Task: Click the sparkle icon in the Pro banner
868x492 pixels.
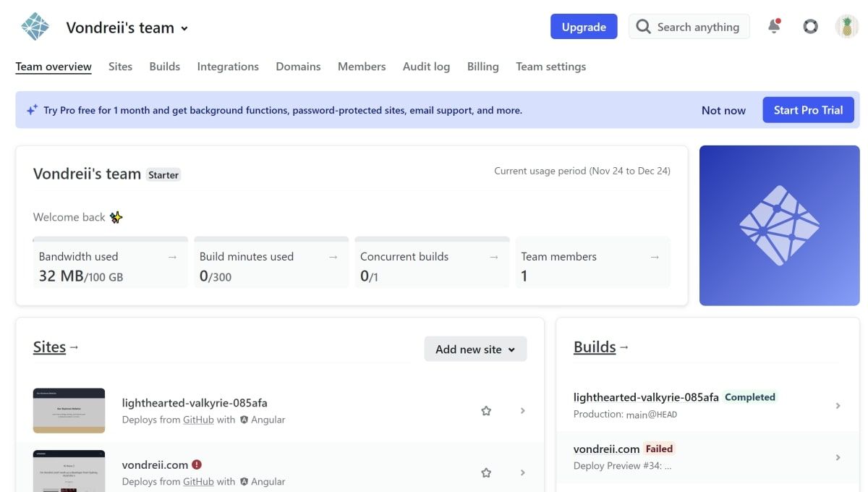Action: tap(32, 109)
